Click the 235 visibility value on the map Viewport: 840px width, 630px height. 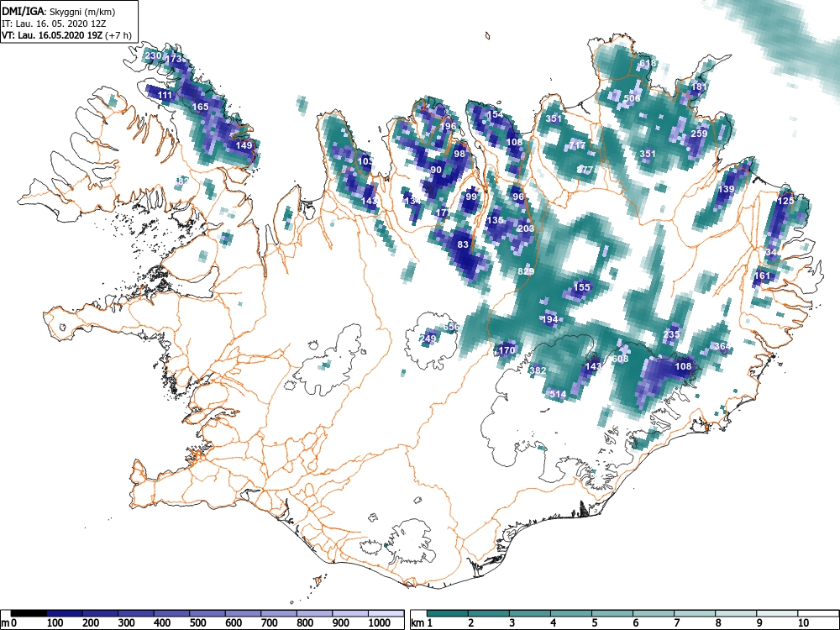pos(671,334)
